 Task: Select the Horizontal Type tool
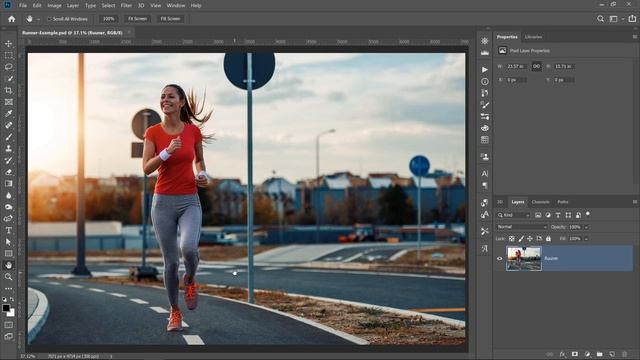[x=9, y=230]
